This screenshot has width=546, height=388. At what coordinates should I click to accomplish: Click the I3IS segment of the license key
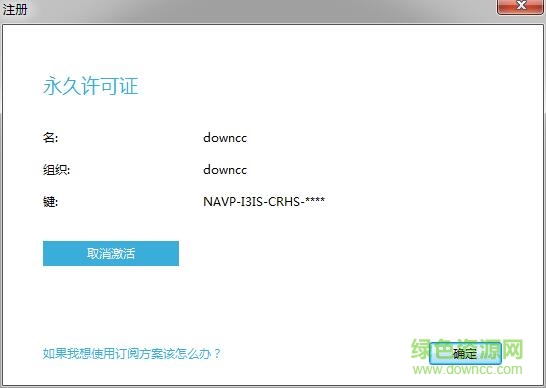252,202
